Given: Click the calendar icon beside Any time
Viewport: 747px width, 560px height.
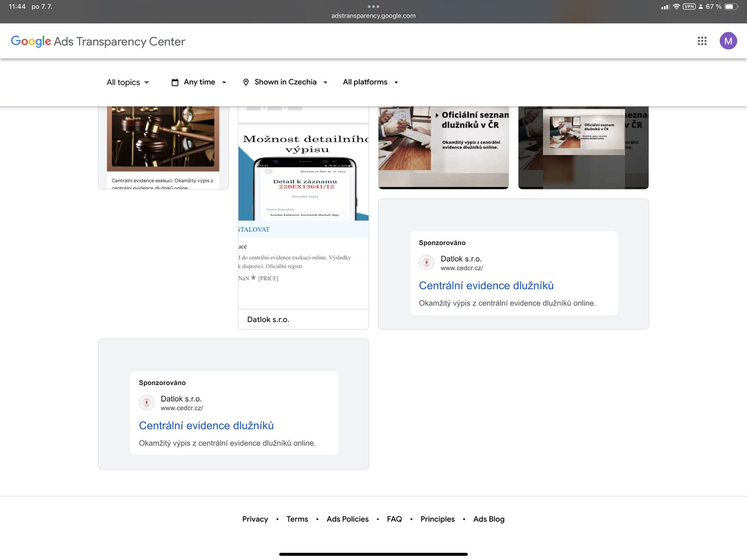Looking at the screenshot, I should pyautogui.click(x=175, y=82).
